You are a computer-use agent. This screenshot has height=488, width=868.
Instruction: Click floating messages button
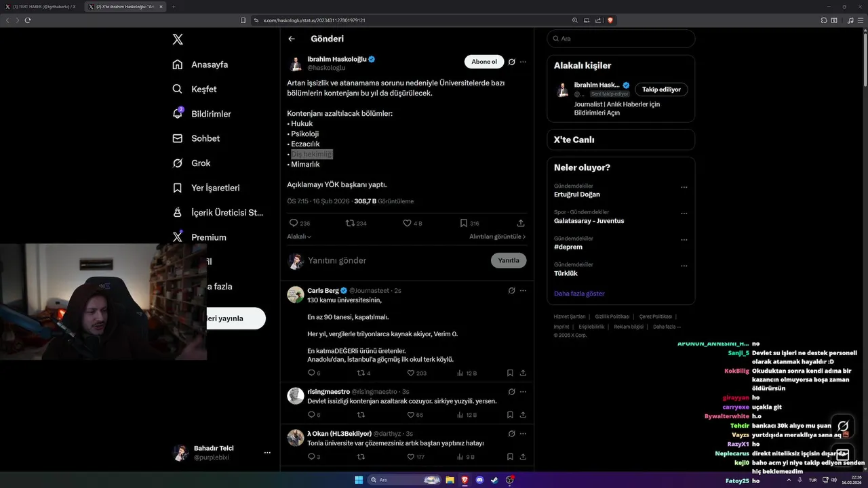(x=843, y=455)
